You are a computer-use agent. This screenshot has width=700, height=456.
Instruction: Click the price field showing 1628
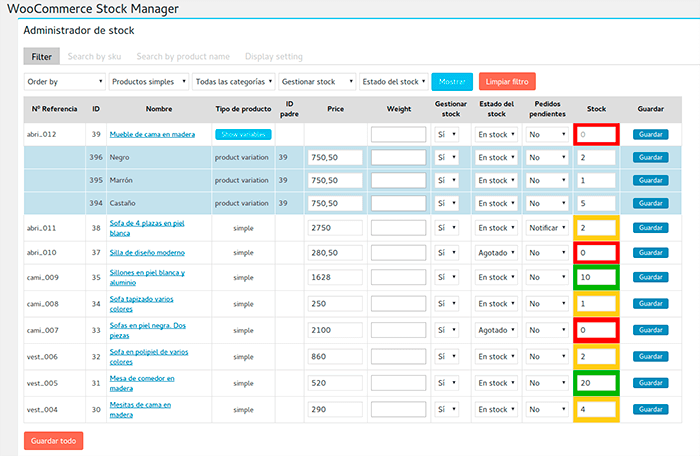click(335, 277)
